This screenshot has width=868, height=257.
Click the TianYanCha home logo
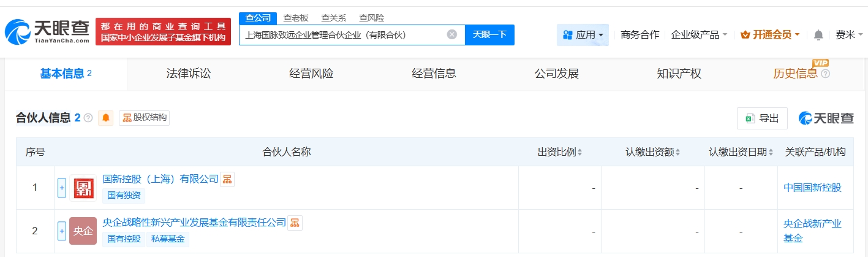pos(47,31)
